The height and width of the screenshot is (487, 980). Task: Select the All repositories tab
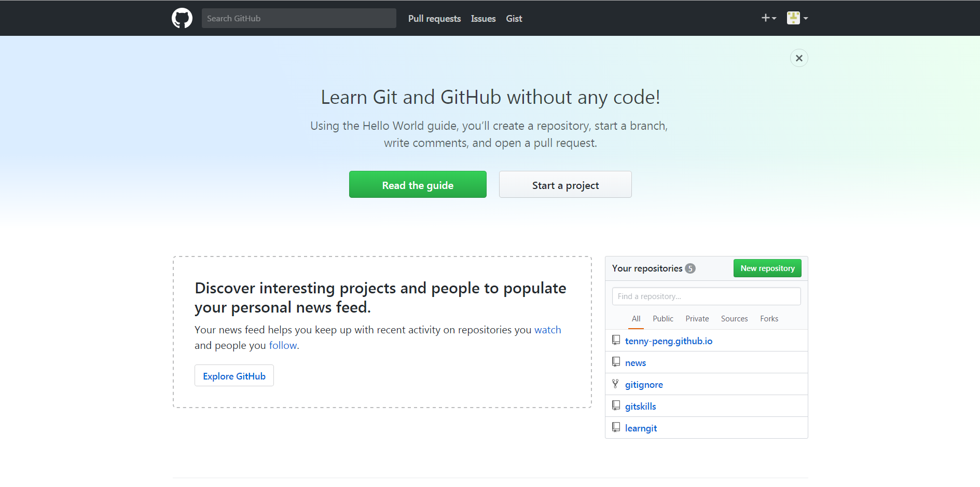[x=636, y=319]
